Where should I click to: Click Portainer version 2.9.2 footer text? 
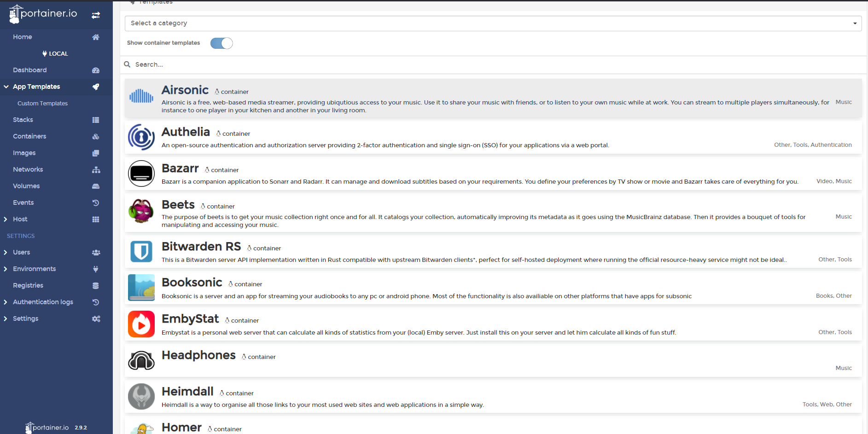point(81,428)
